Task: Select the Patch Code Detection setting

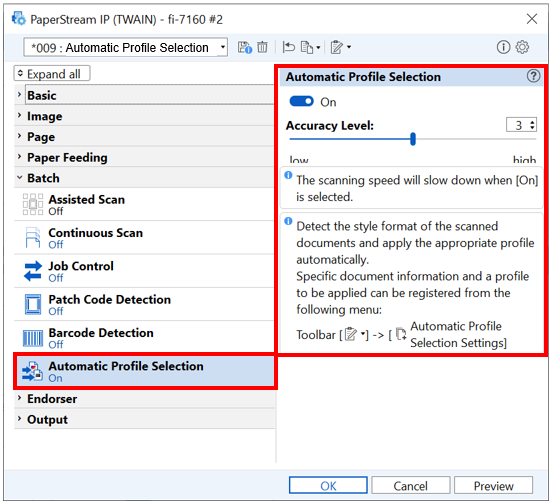Action: (144, 304)
